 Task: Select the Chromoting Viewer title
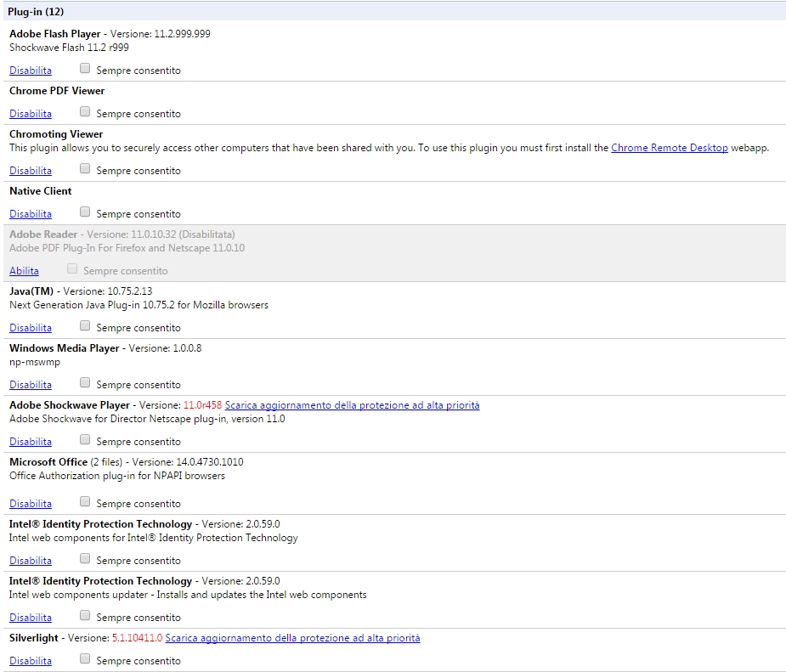pos(55,134)
